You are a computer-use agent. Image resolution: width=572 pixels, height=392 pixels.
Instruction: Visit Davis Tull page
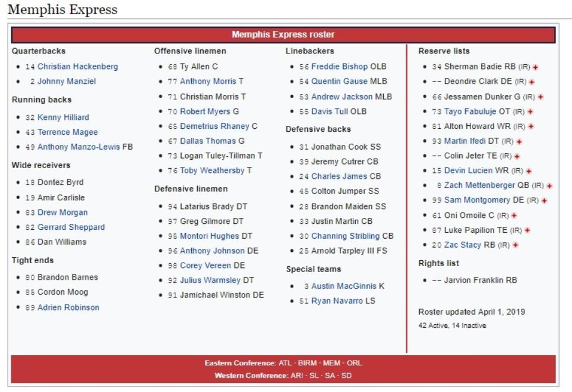330,112
